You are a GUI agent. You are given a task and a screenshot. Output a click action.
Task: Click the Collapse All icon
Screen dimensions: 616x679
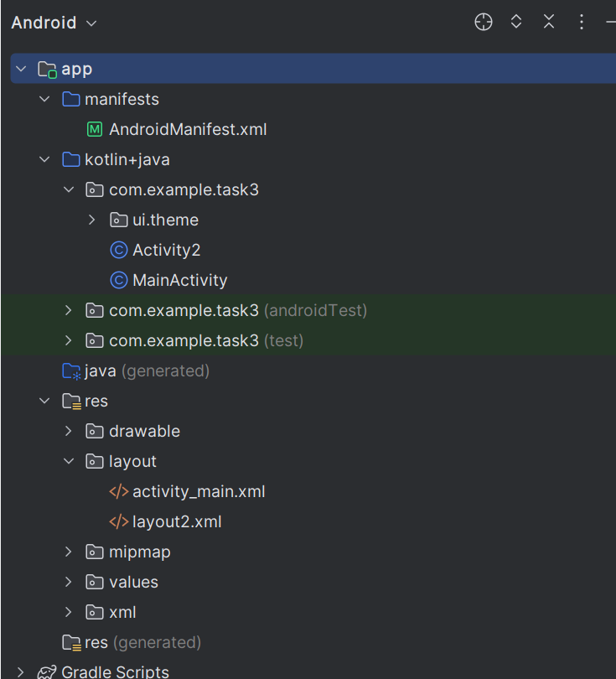click(x=549, y=23)
